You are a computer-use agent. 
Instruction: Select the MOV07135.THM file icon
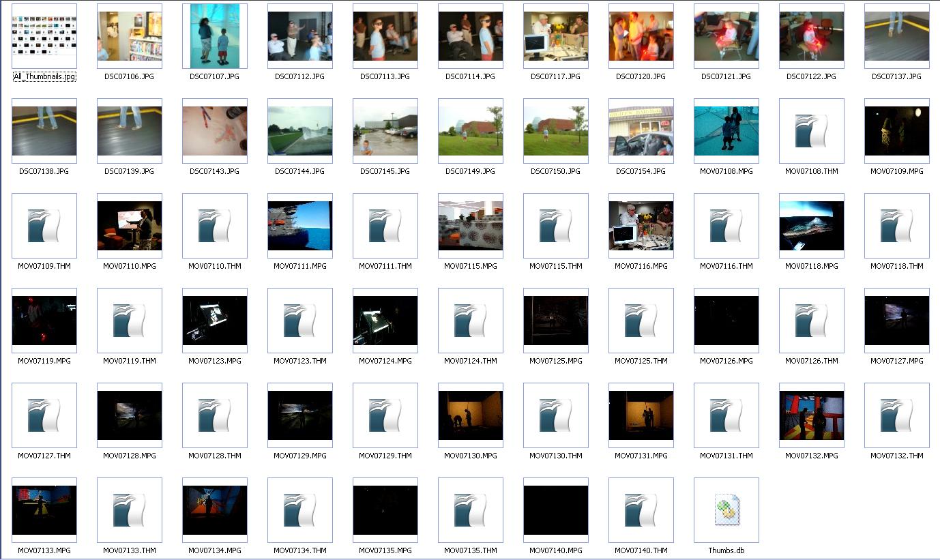[x=471, y=510]
